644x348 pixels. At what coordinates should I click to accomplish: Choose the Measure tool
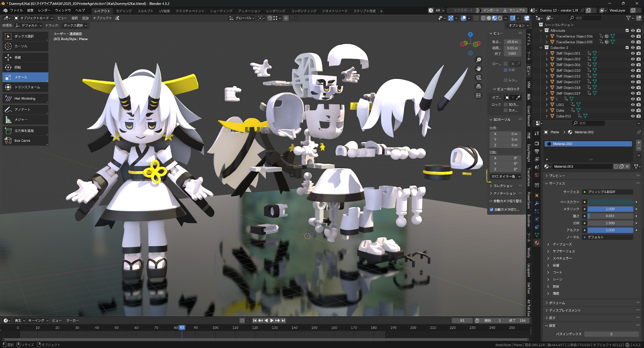pyautogui.click(x=25, y=119)
